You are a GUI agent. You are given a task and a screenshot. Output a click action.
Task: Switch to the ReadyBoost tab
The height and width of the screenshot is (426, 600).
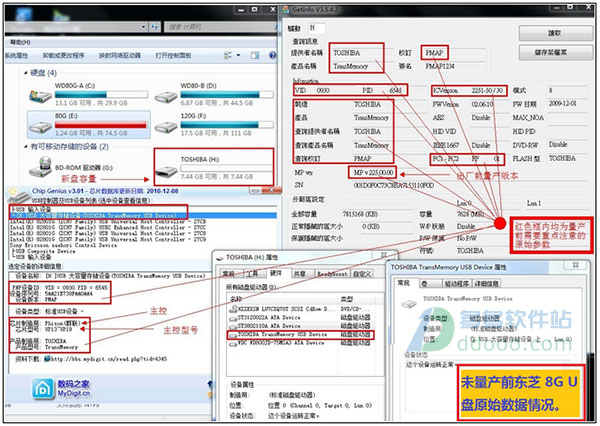[x=332, y=274]
